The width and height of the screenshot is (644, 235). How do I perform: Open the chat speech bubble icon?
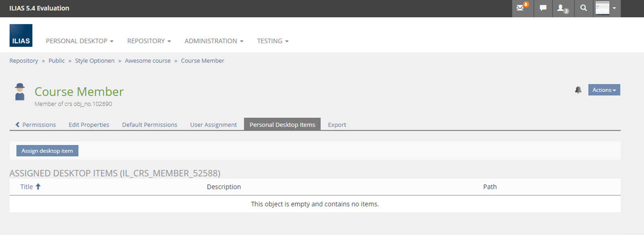click(x=543, y=9)
